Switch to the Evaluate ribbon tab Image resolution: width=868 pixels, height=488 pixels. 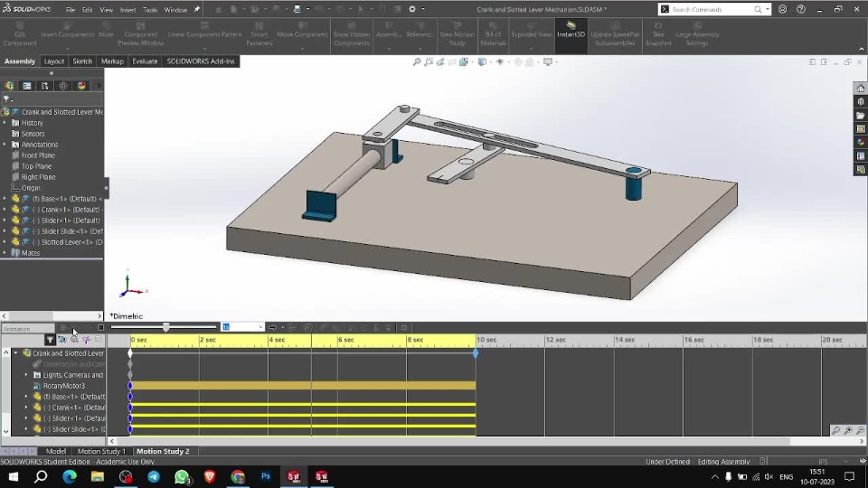pyautogui.click(x=145, y=61)
